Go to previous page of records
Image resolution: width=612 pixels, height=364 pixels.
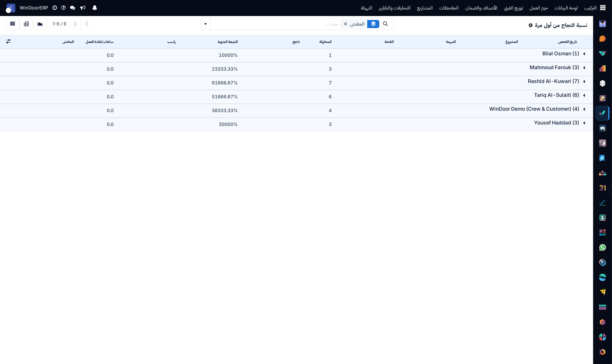click(86, 24)
